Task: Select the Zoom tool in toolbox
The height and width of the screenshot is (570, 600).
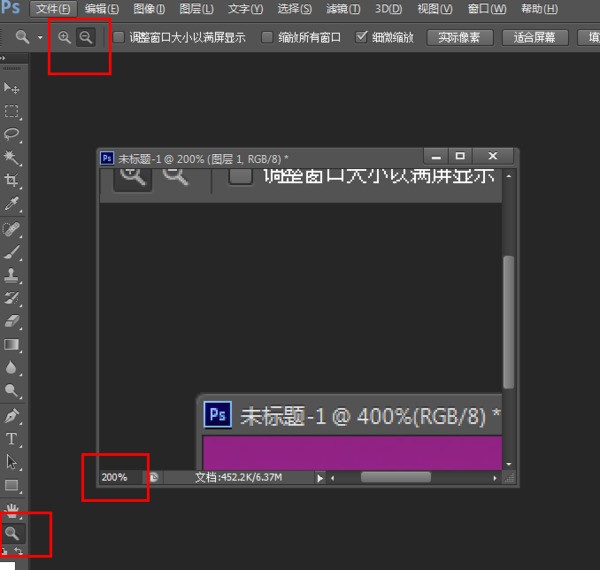Action: [12, 533]
